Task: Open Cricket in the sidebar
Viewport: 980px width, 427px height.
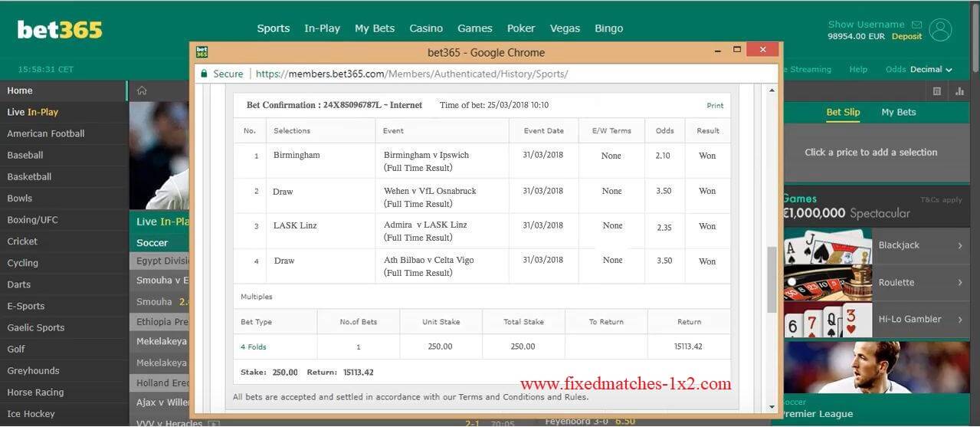Action: click(64, 241)
